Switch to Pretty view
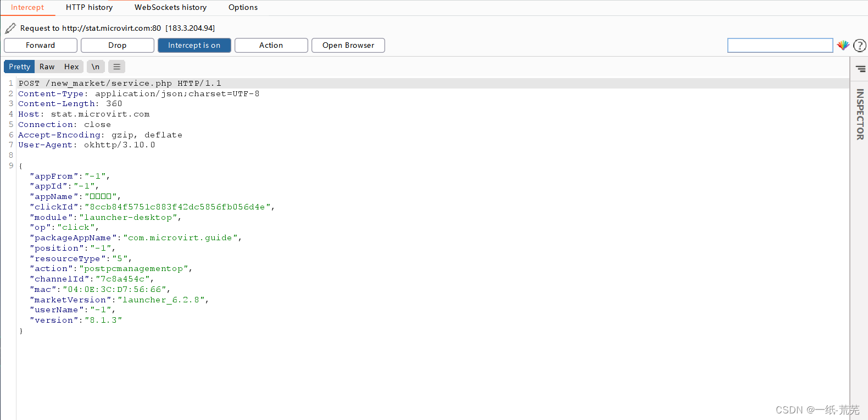The image size is (868, 420). 19,67
